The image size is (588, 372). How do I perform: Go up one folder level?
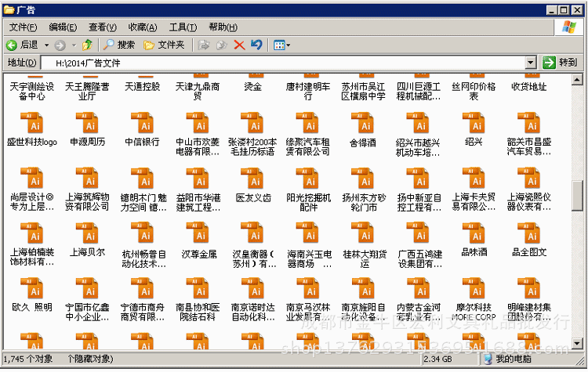(x=88, y=45)
